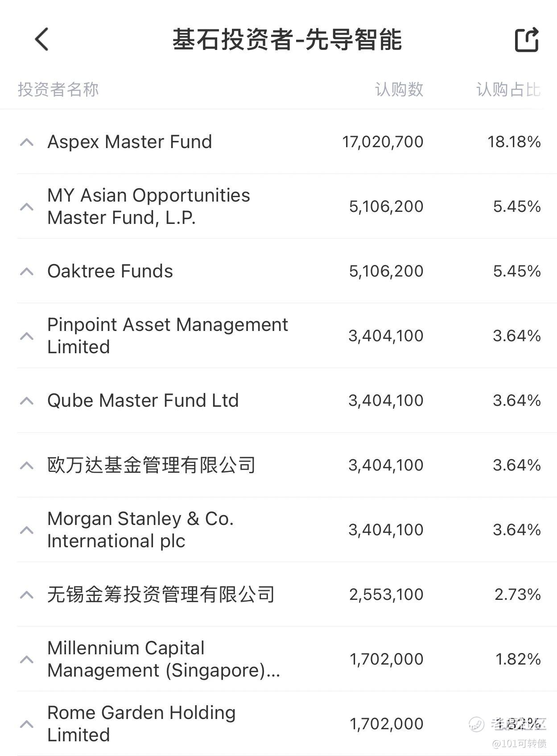This screenshot has height=756, width=557.
Task: Expand the Qube Master Fund Ltd chevron
Action: [27, 401]
